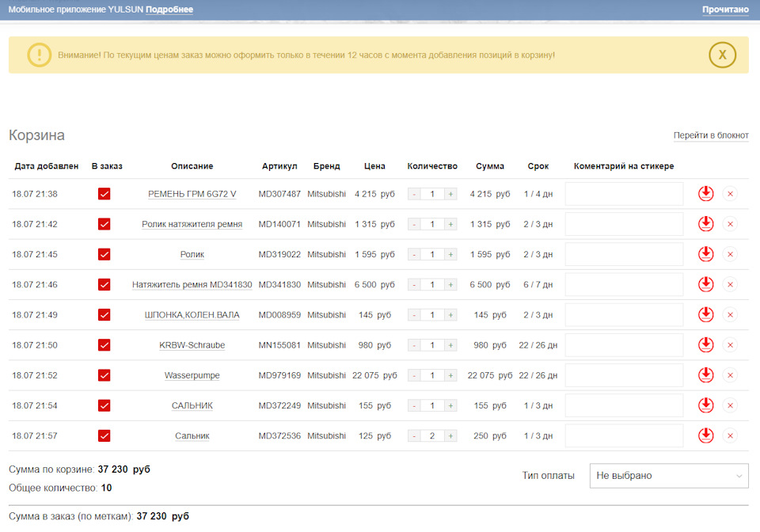Screen dimensions: 760x532
Task: Click the warning exclamation icon in banner
Action: click(x=40, y=55)
